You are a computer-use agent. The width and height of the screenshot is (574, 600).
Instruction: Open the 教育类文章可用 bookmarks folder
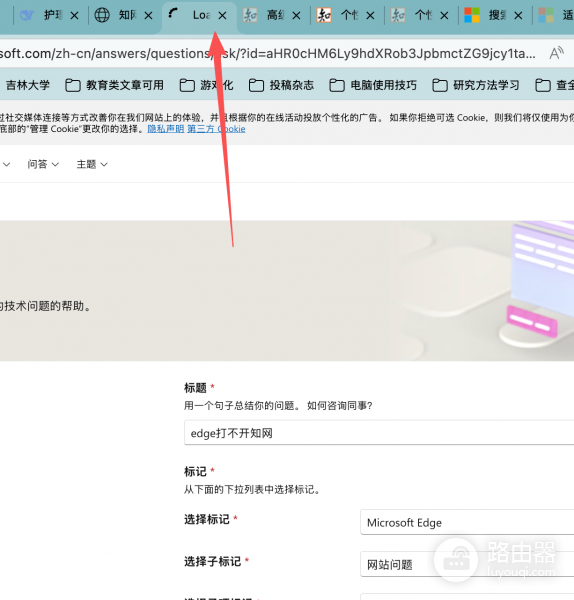point(114,85)
